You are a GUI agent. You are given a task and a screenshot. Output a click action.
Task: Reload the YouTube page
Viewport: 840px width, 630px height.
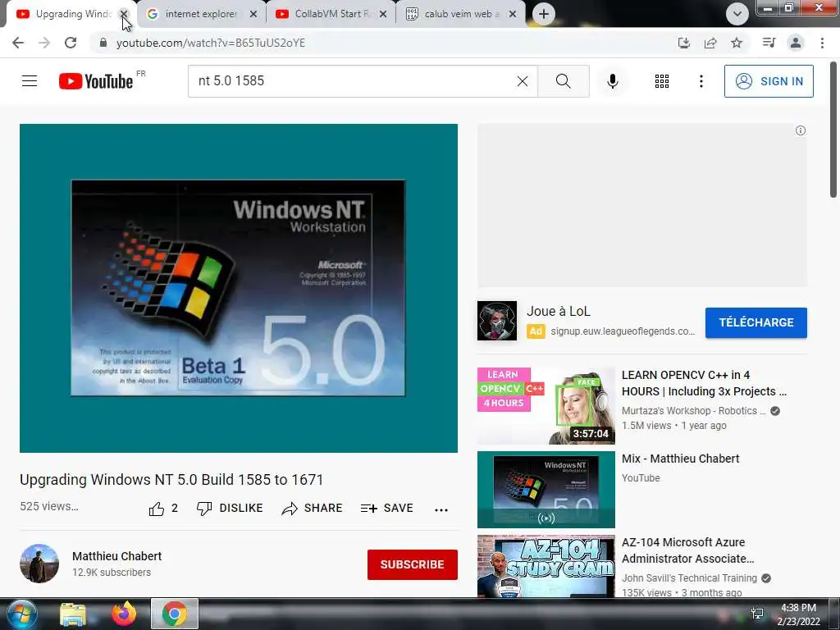click(71, 43)
